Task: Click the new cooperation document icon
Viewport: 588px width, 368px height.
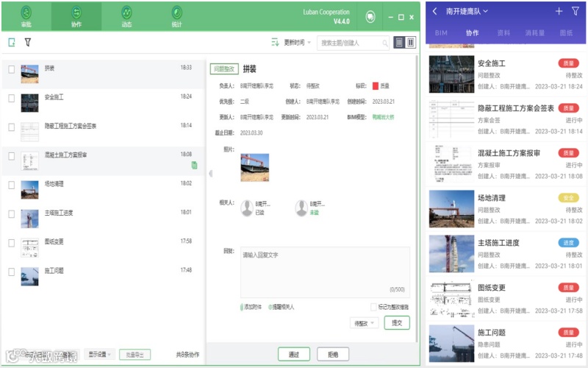Action: 12,43
